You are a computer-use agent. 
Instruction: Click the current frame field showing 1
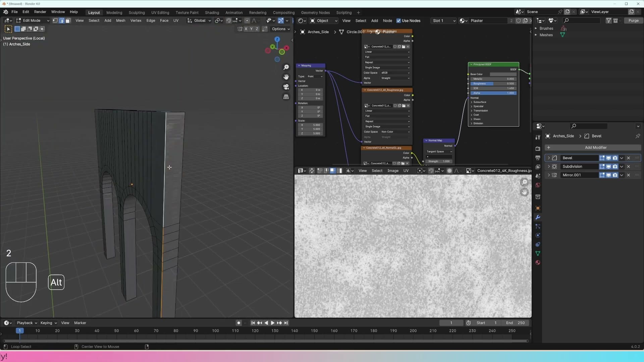point(451,323)
